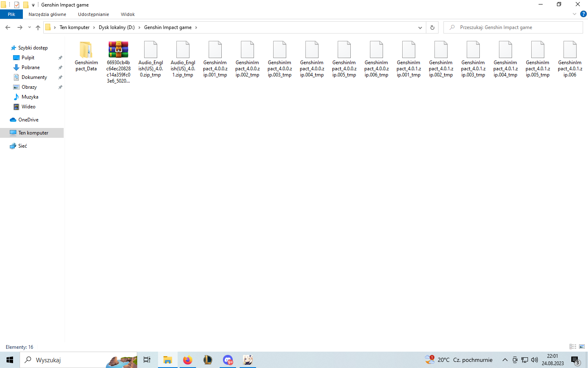The height and width of the screenshot is (368, 588).
Task: Open Explorer help question mark
Action: (x=584, y=14)
